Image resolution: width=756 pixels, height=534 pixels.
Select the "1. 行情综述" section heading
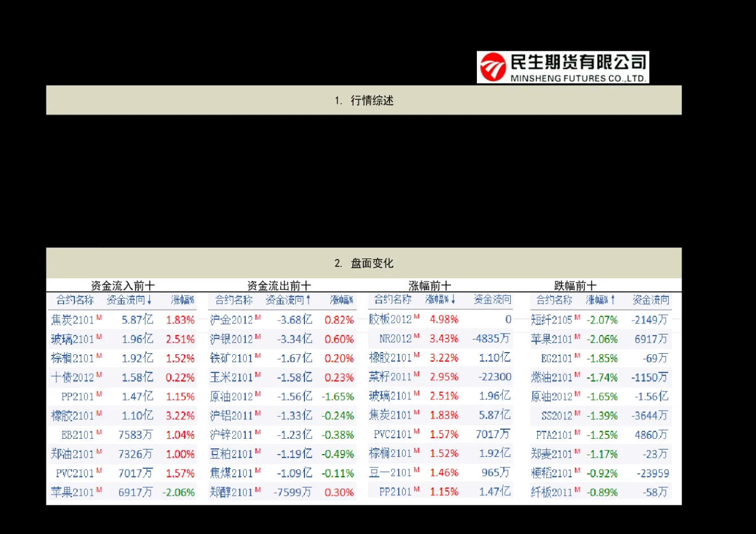tap(364, 101)
